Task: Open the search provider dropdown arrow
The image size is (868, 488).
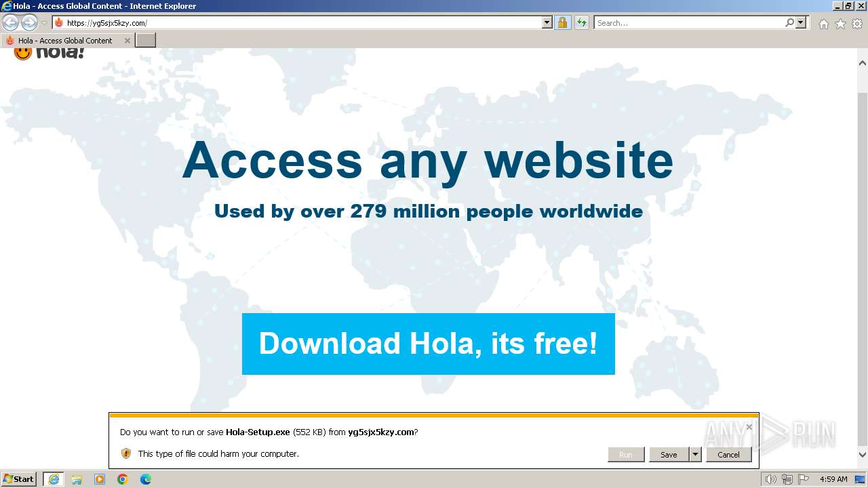Action: pyautogui.click(x=801, y=23)
